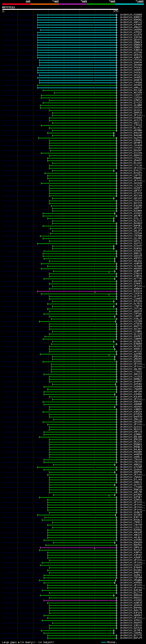Select UniRef100_A3BDI4 hit

click(x=131, y=50)
